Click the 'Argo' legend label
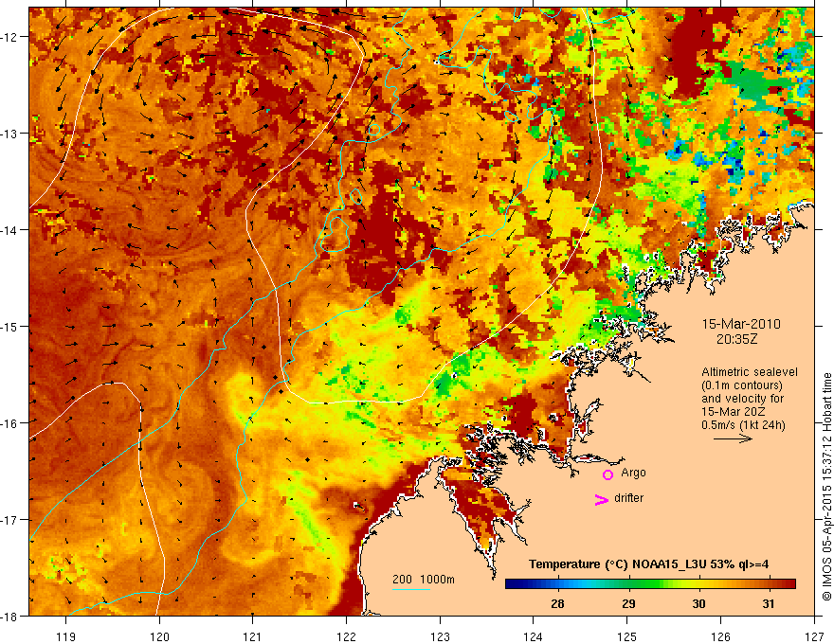 [633, 473]
